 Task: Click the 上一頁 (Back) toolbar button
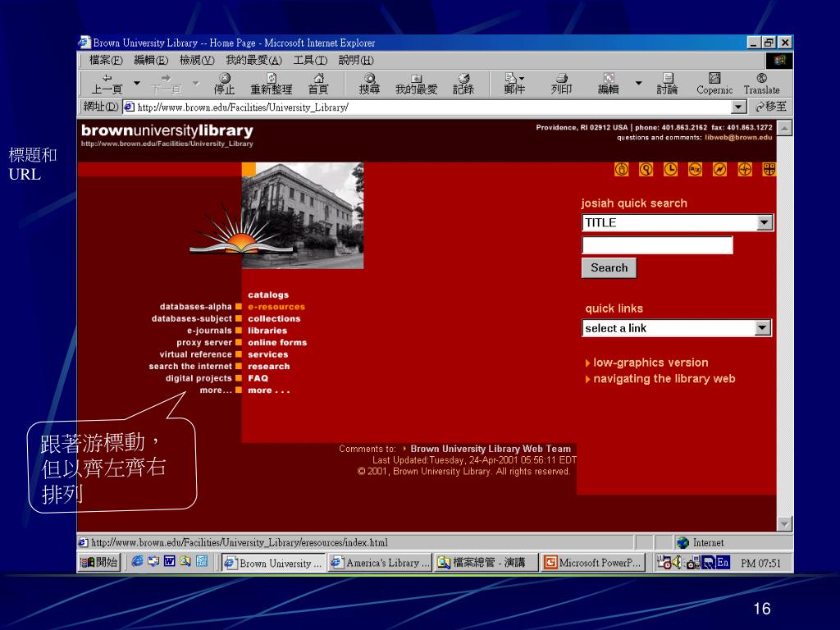click(x=107, y=84)
